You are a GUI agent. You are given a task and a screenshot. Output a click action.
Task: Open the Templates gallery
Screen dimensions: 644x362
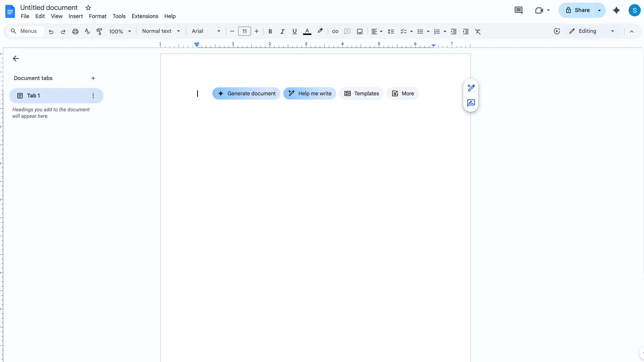(361, 93)
